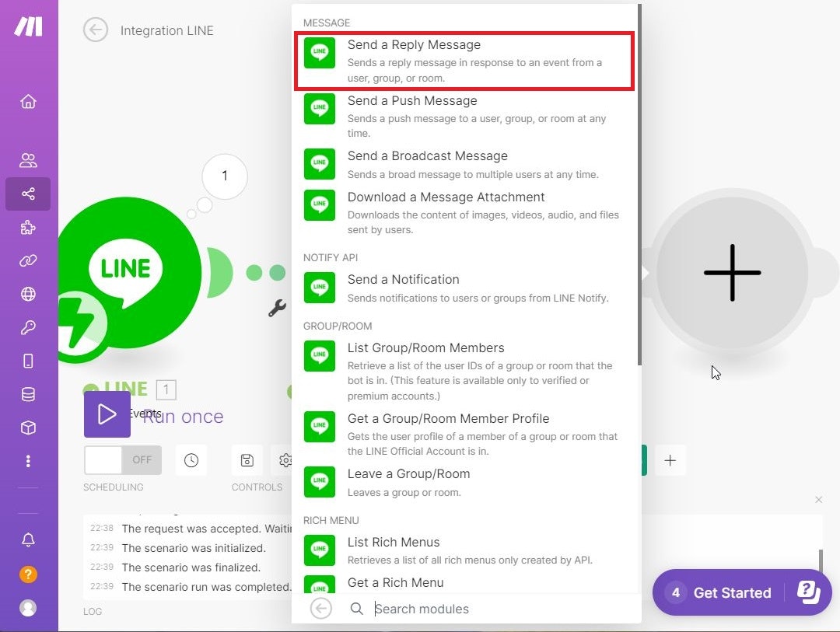
Task: Click the large plus add-module circle
Action: click(733, 273)
